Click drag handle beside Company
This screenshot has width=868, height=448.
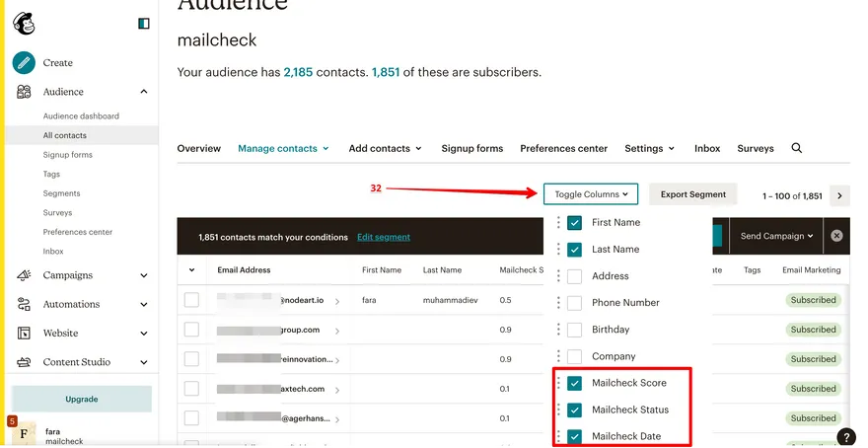coord(558,355)
